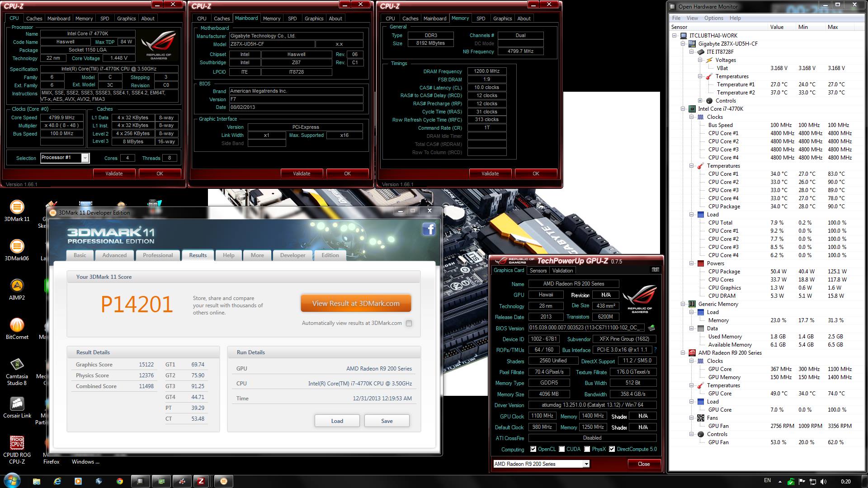Click the Save button in Run Details
The image size is (868, 488).
[387, 421]
